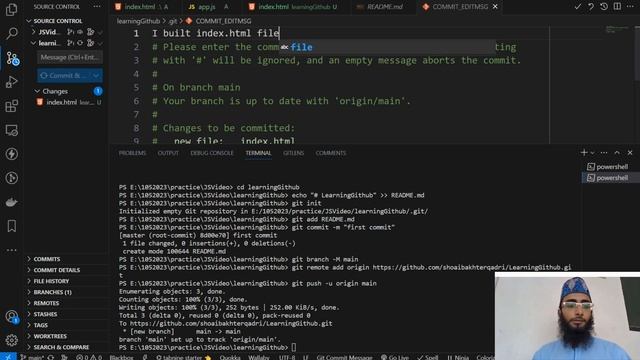Open the tabnine starter status bar item
This screenshot has height=360, width=640.
[x=184, y=357]
